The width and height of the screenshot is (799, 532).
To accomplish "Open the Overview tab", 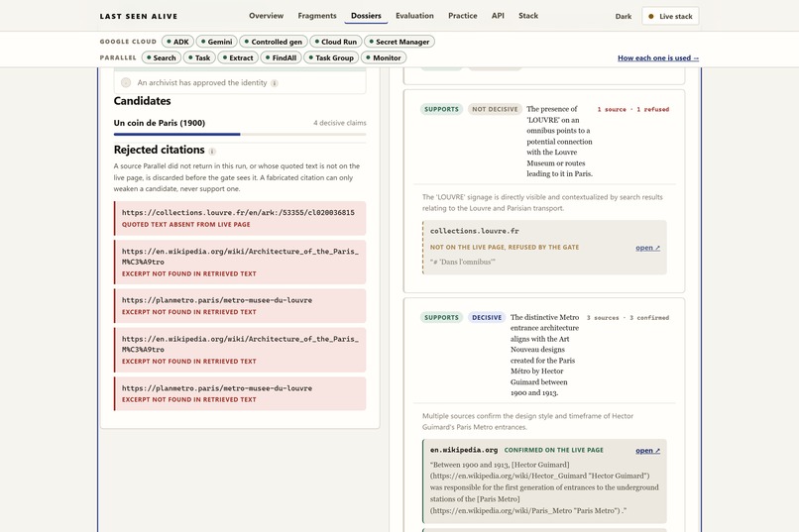I will 266,16.
